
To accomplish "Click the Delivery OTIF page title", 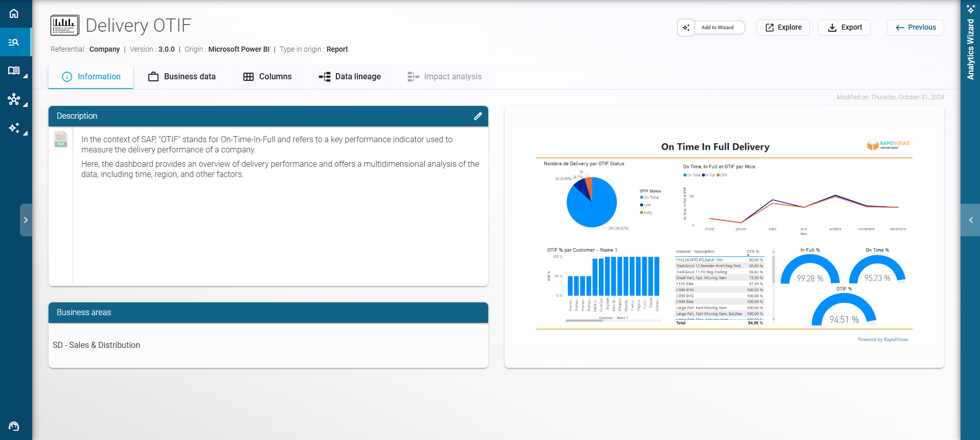I will pos(139,25).
